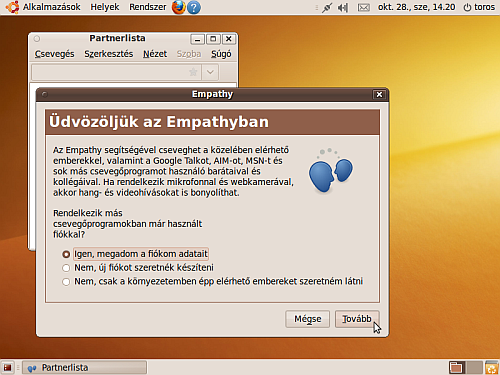Open the Helyek menu
Screen dimensions: 500x375
pyautogui.click(x=105, y=7)
